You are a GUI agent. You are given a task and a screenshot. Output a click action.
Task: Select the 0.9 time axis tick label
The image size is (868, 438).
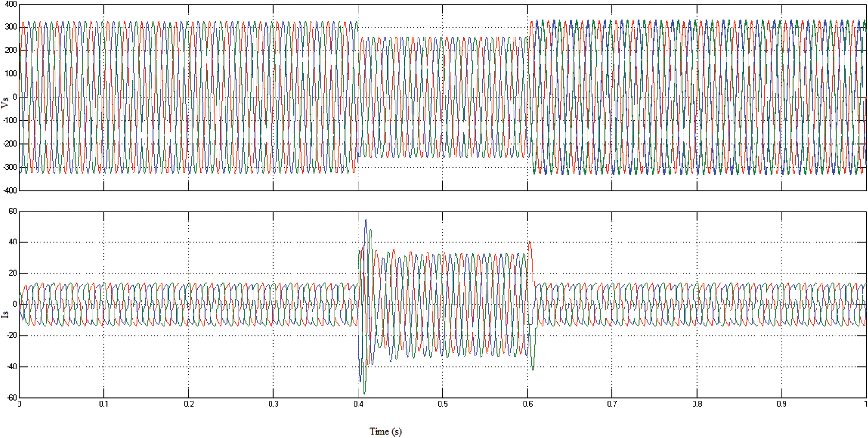tap(781, 404)
